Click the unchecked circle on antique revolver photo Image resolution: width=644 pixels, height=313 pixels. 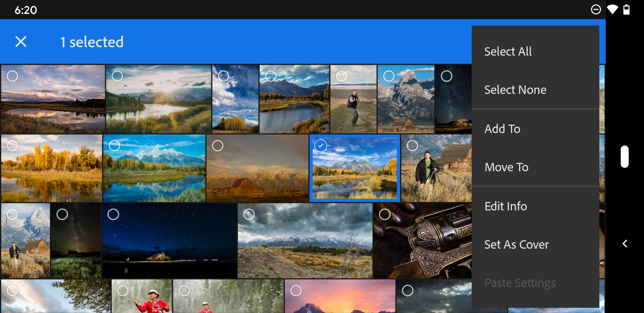click(385, 214)
